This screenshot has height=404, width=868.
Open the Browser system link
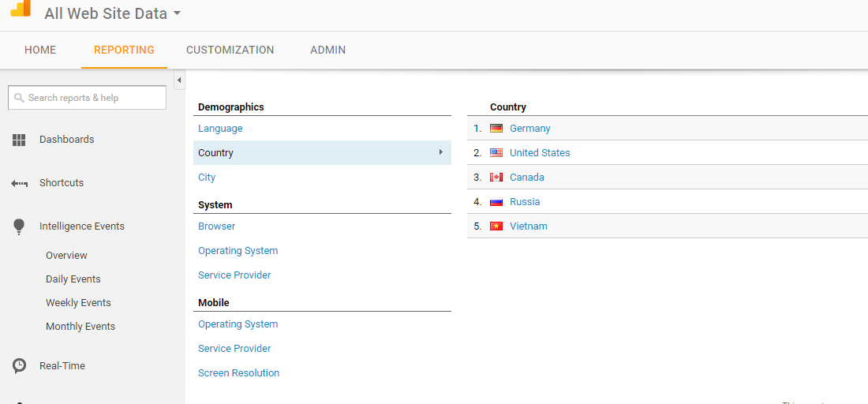216,226
